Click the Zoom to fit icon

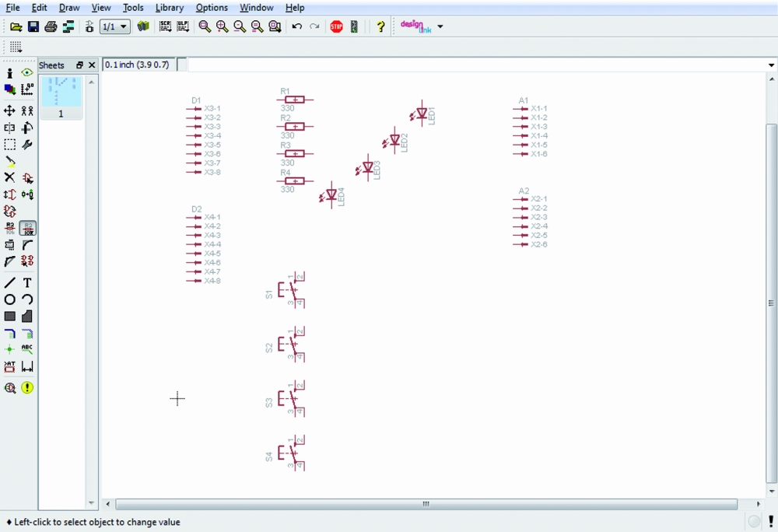(x=205, y=26)
